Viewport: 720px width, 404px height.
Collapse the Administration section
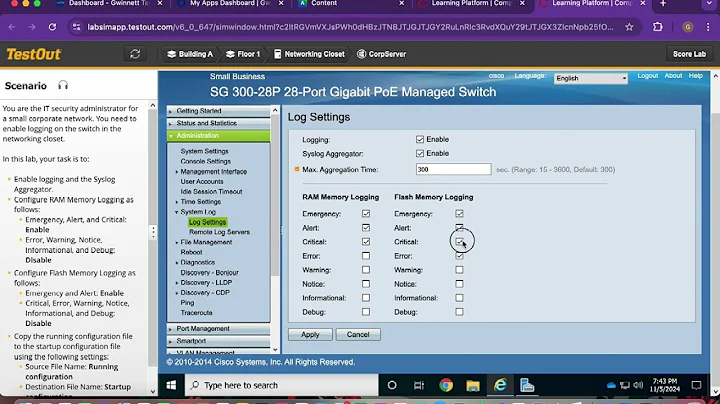[219, 135]
